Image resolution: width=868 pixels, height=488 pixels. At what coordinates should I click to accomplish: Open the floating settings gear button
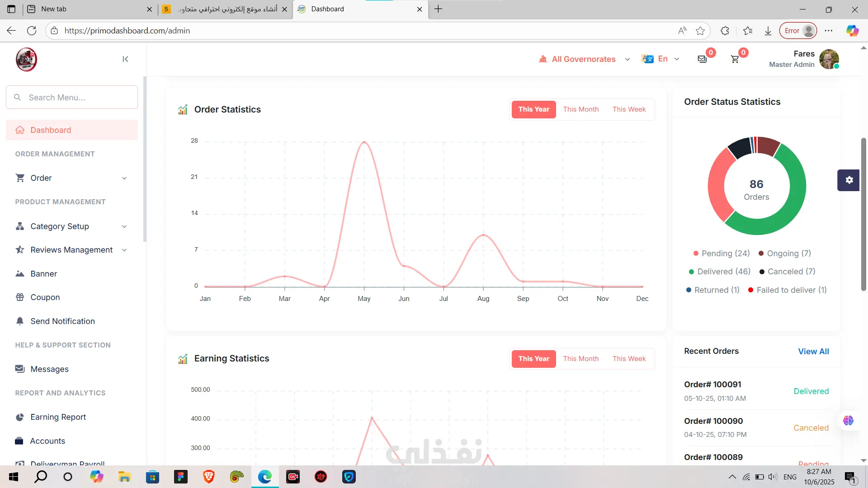849,180
